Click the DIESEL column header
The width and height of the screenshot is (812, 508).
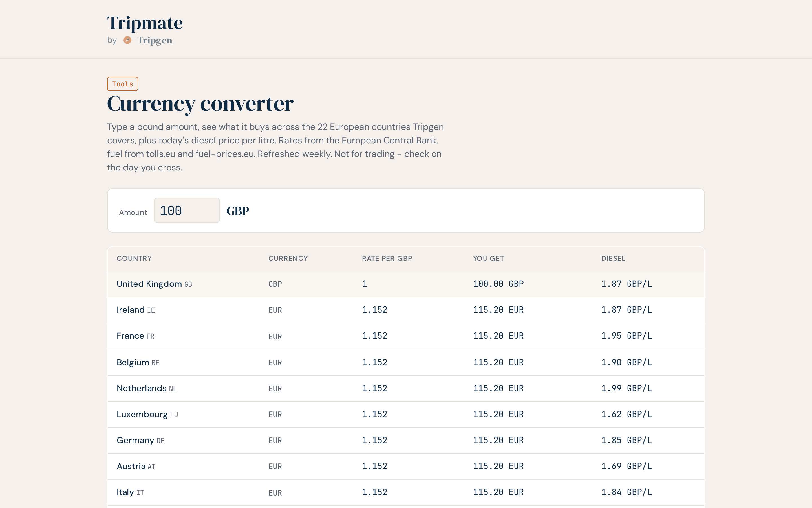(x=613, y=258)
